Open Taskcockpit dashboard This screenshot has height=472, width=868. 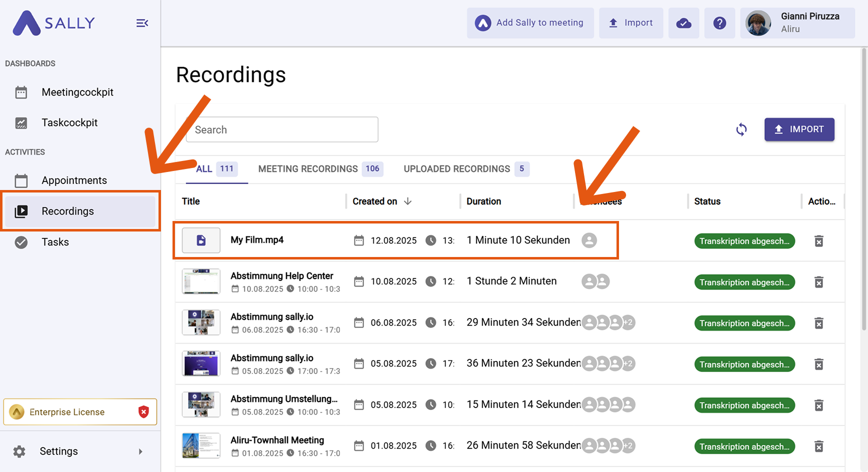[x=69, y=122]
